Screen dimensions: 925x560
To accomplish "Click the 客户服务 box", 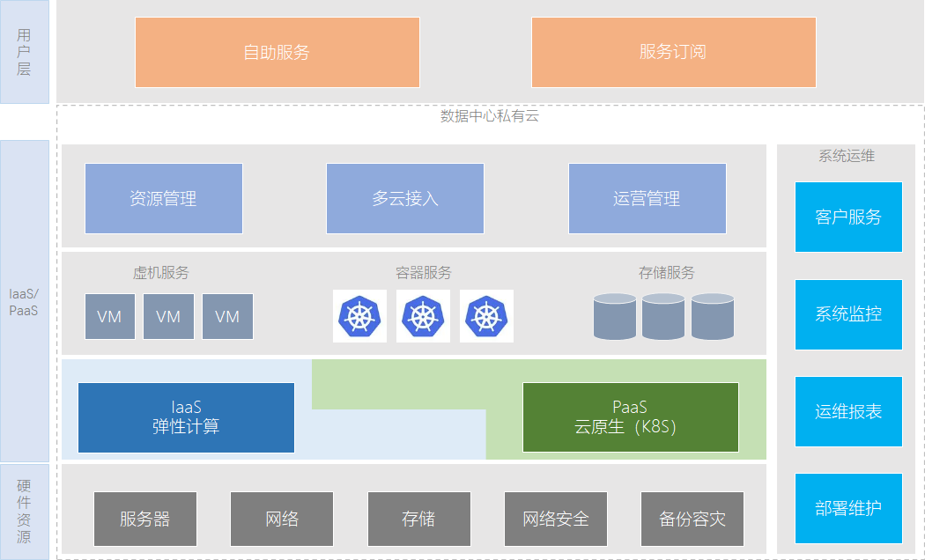I will click(x=848, y=217).
